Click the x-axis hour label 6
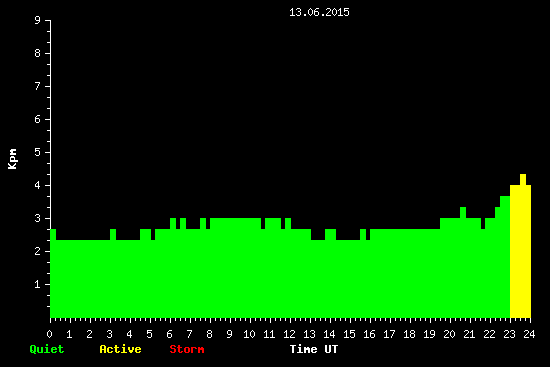Image resolution: width=550 pixels, height=367 pixels. pos(169,334)
